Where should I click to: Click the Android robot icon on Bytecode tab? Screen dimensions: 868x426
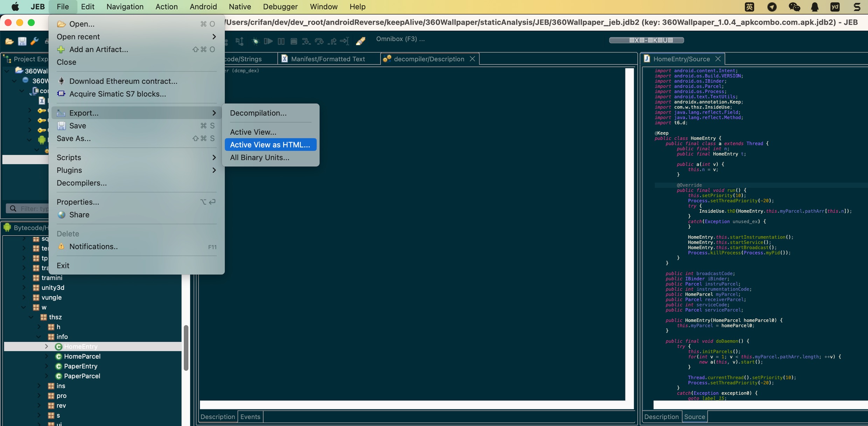point(7,228)
